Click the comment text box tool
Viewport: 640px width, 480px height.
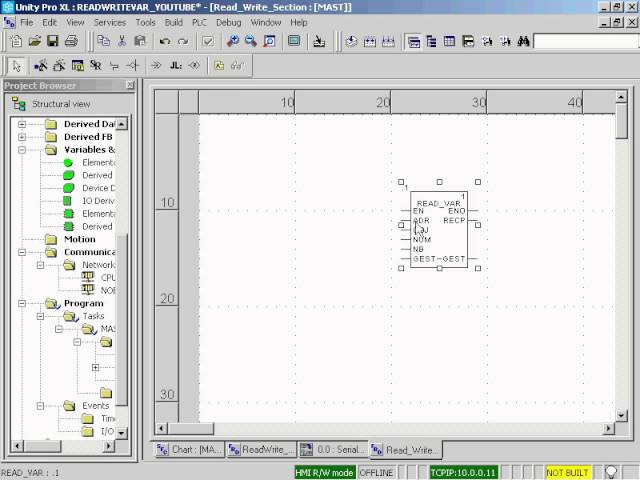(x=219, y=65)
